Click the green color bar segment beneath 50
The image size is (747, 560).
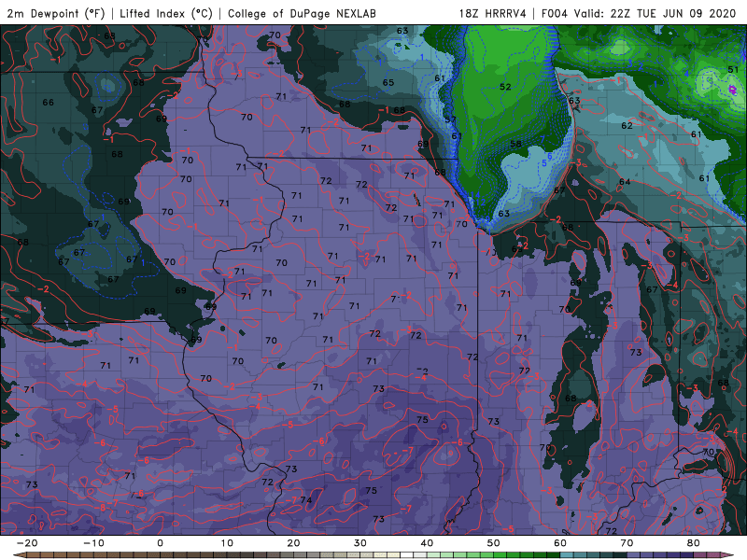pyautogui.click(x=500, y=555)
